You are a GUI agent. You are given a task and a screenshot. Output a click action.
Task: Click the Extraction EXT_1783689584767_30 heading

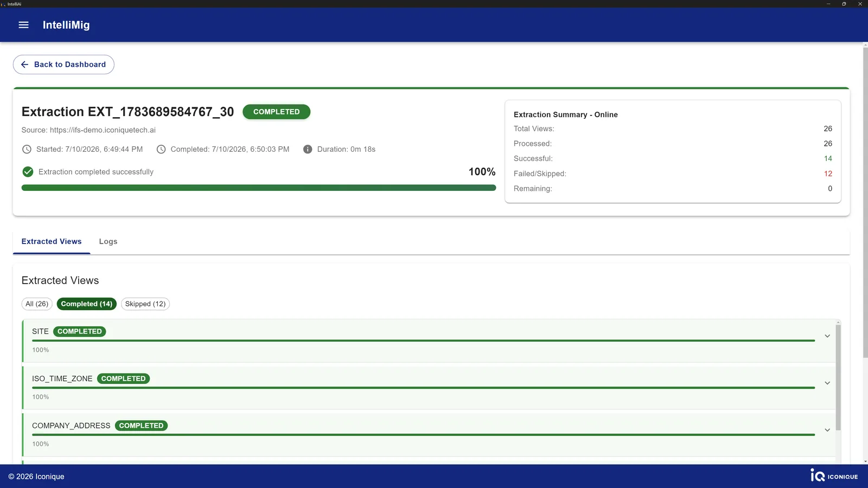pos(128,112)
